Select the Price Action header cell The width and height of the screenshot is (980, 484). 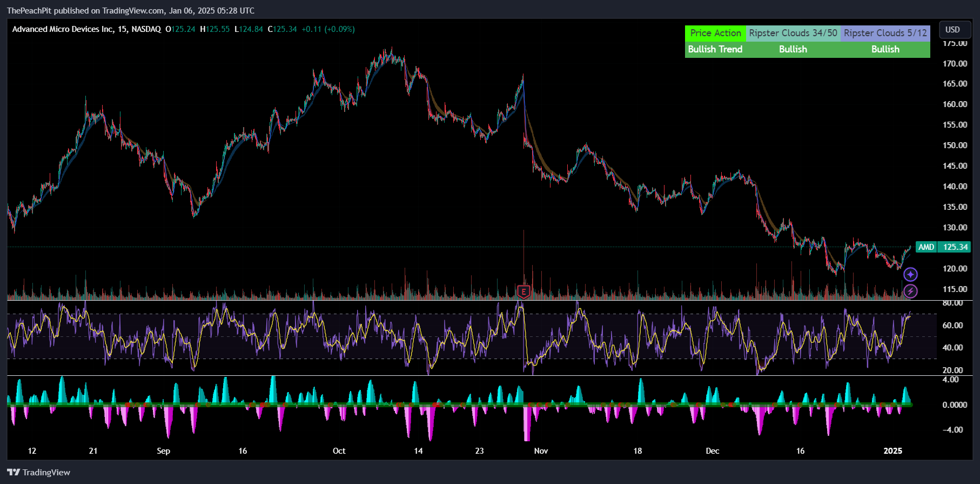click(x=715, y=33)
